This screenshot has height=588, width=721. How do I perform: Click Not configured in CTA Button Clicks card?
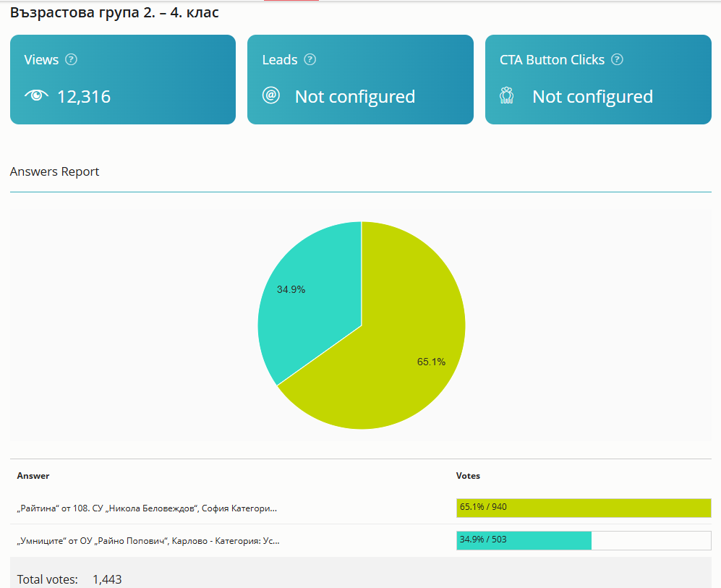592,96
